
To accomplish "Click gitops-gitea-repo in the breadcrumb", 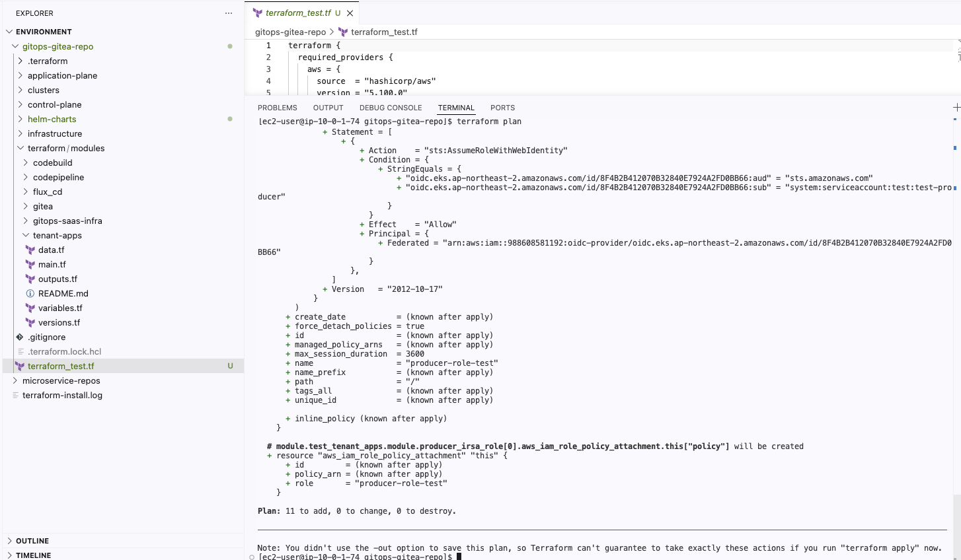I will (290, 32).
